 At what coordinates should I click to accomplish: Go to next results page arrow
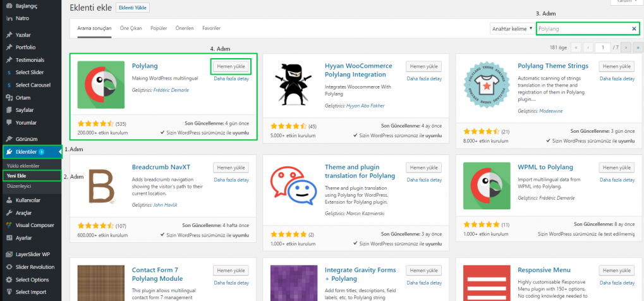(626, 47)
